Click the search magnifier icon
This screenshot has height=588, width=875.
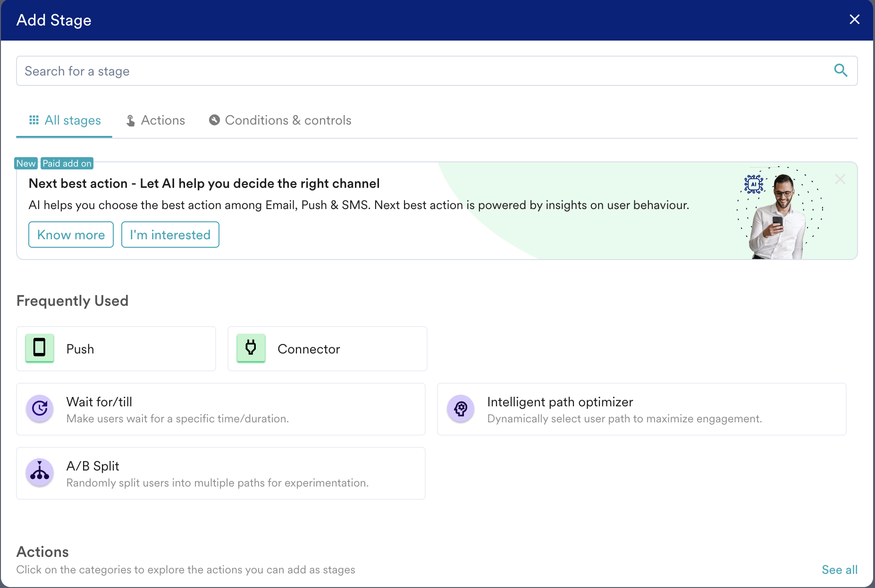841,71
